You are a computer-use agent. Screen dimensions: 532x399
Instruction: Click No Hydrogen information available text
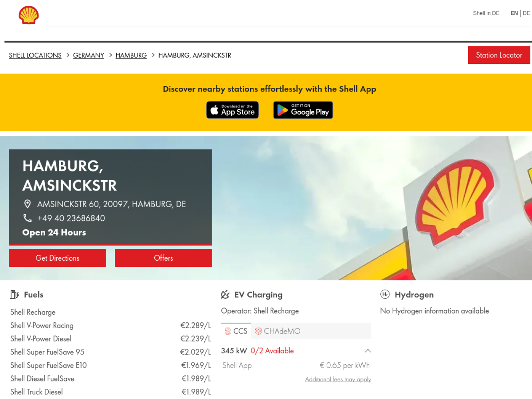(434, 311)
